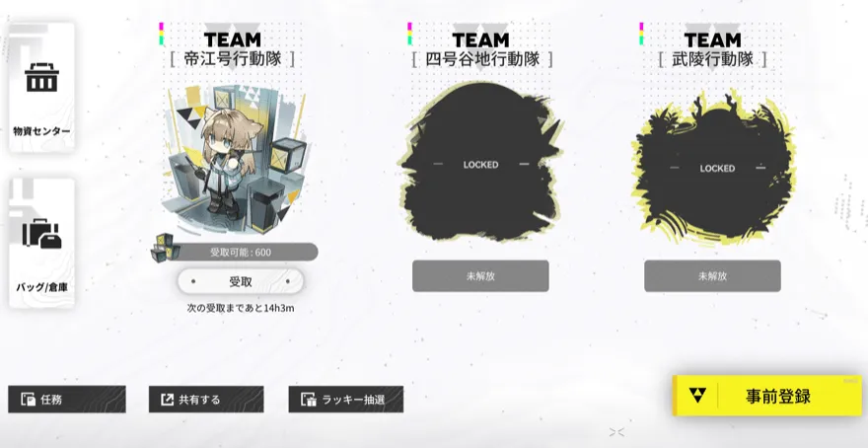Click the ラッキー抽選 gift icon
The width and height of the screenshot is (868, 448).
(308, 400)
